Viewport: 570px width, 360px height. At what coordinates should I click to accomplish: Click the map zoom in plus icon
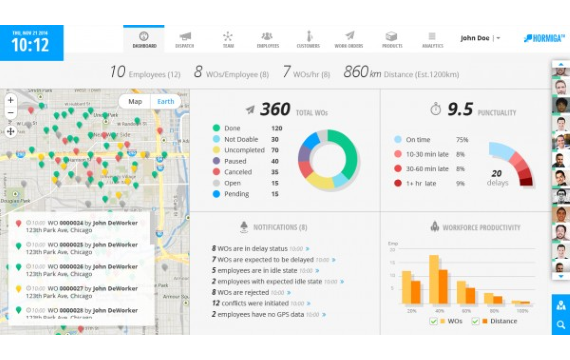point(11,100)
